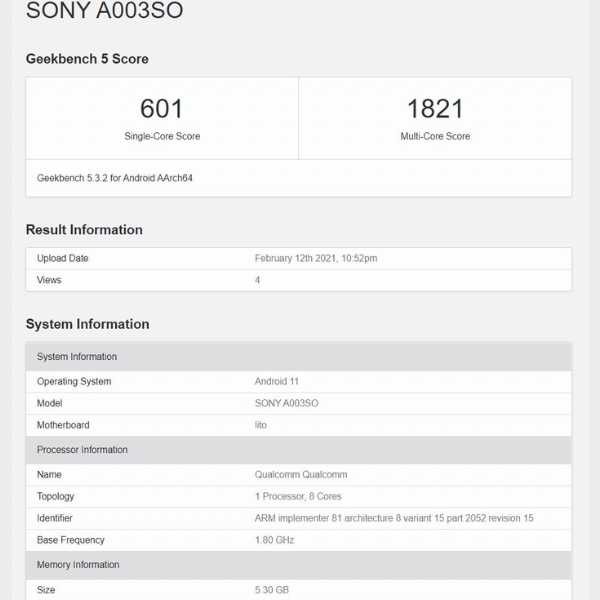Click the Topology label
Screen dimensions: 600x600
tap(55, 496)
